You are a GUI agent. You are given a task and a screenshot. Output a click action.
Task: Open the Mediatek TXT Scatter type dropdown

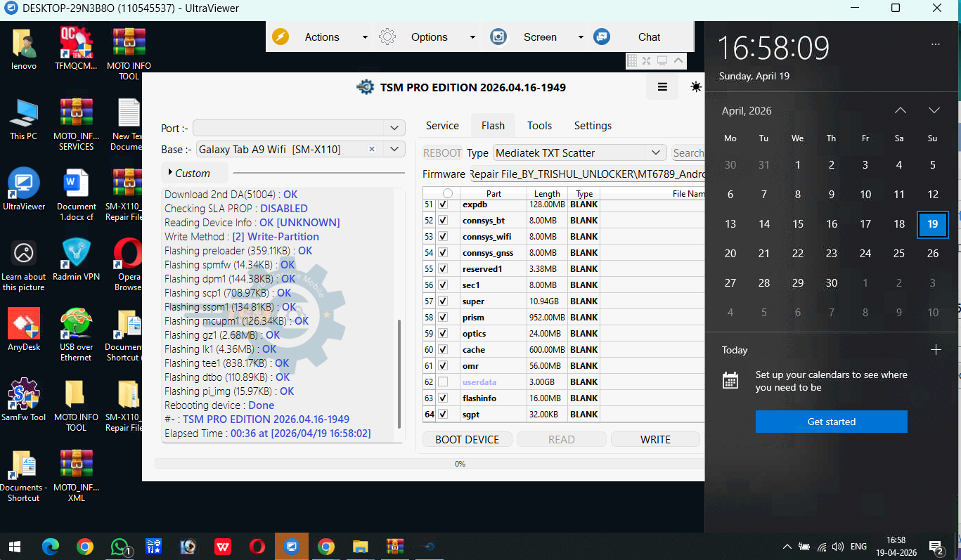[655, 152]
